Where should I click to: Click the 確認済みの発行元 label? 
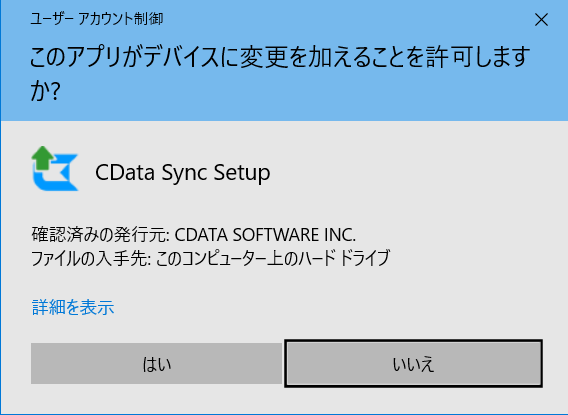click(100, 235)
